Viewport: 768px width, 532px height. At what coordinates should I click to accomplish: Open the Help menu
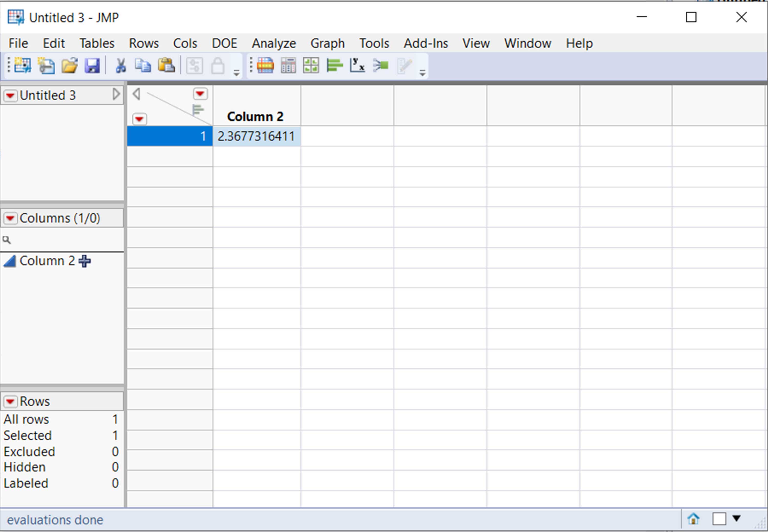pos(579,43)
